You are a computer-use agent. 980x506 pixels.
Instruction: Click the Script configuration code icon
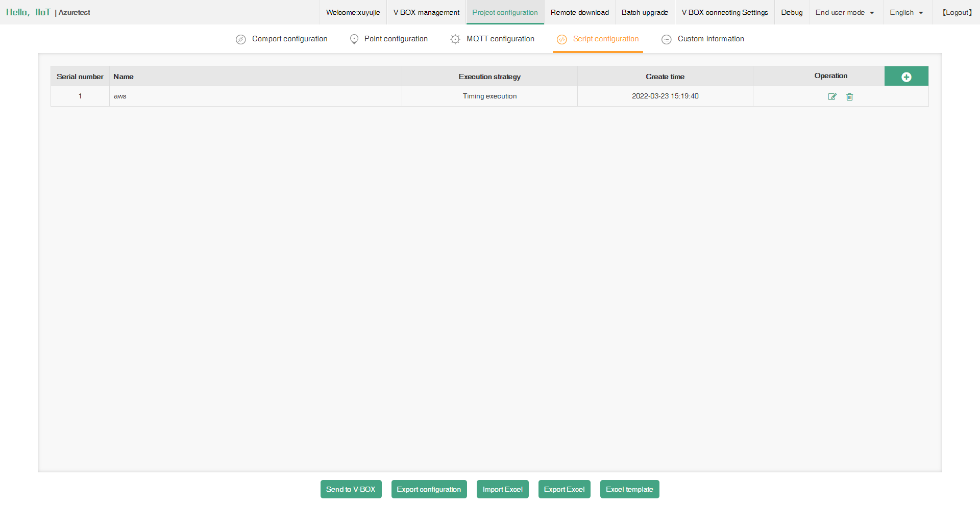click(561, 39)
